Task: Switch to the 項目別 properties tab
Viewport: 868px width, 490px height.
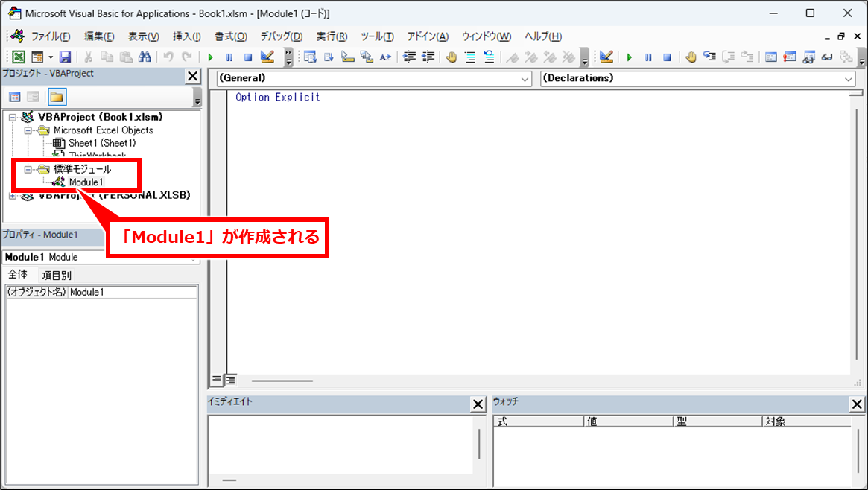Action: pyautogui.click(x=57, y=275)
